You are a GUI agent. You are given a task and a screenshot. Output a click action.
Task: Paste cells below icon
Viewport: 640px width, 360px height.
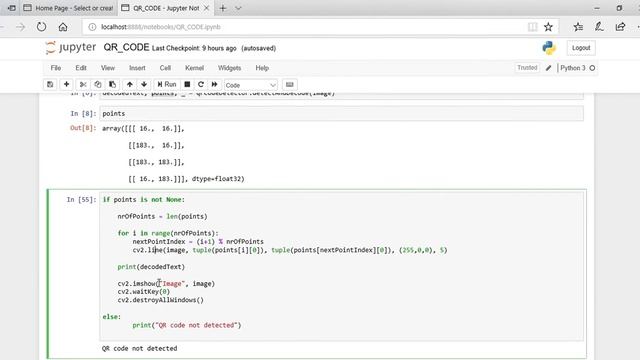coord(112,84)
